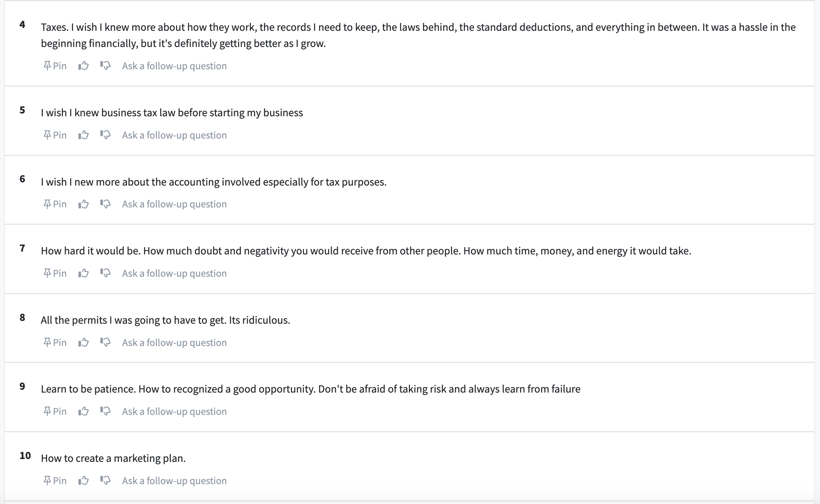Viewport: 820px width, 504px height.
Task: Pin the marketing plan response 10
Action: pyautogui.click(x=55, y=481)
